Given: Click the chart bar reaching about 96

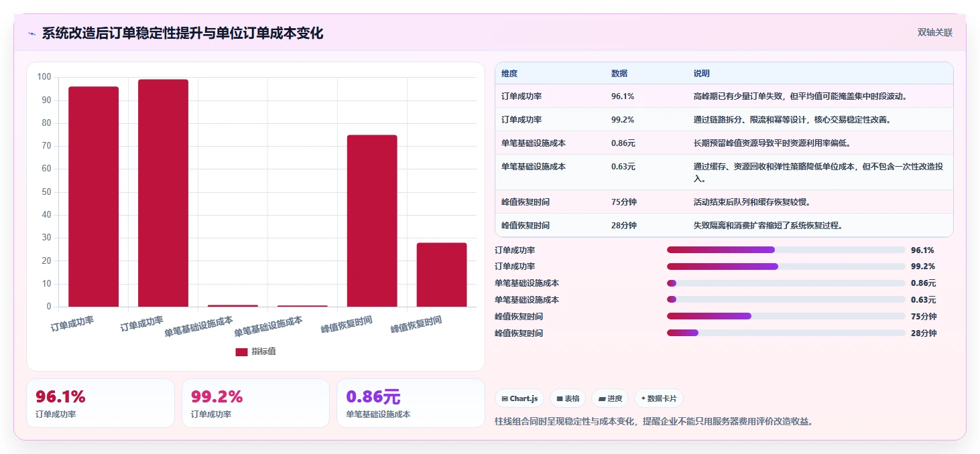Looking at the screenshot, I should coord(94,197).
